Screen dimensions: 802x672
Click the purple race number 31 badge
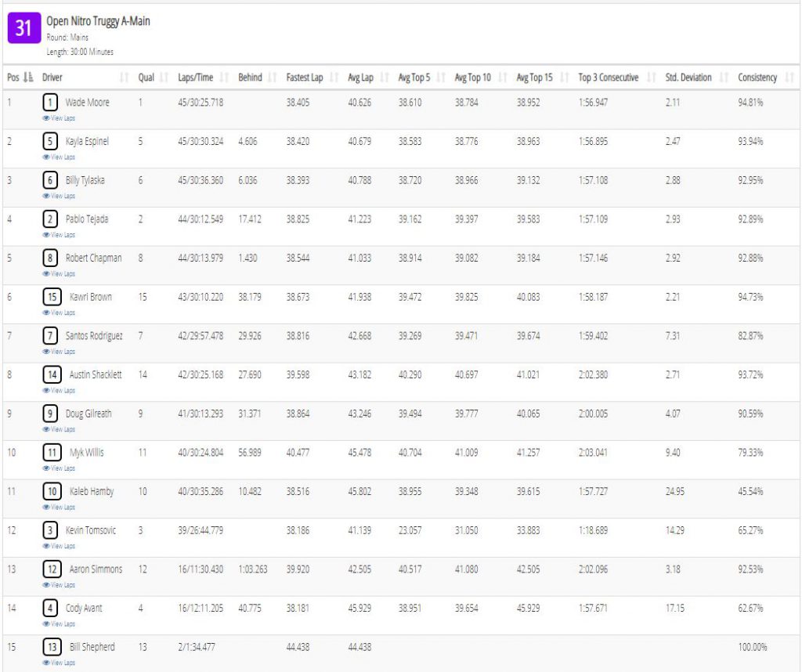click(24, 28)
